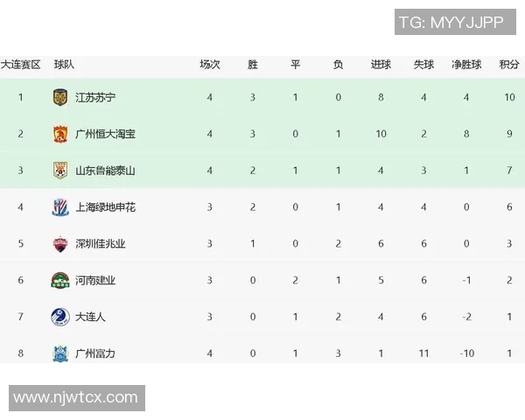Click the www.njwtcx.com website label
The height and width of the screenshot is (420, 525).
pyautogui.click(x=76, y=398)
